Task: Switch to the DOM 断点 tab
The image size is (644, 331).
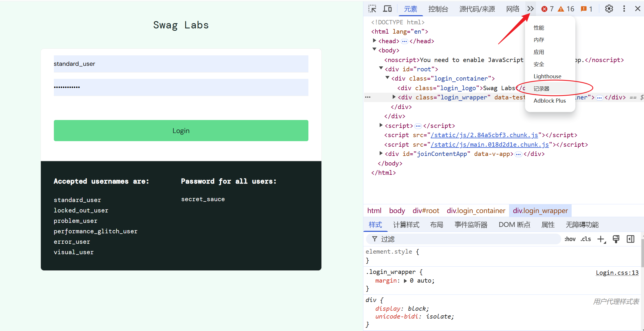Action: 514,225
